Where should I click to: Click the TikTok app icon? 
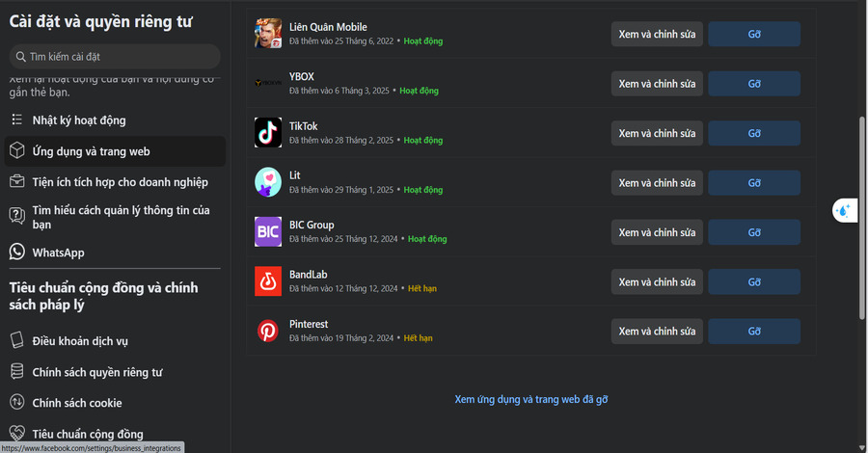pyautogui.click(x=268, y=133)
